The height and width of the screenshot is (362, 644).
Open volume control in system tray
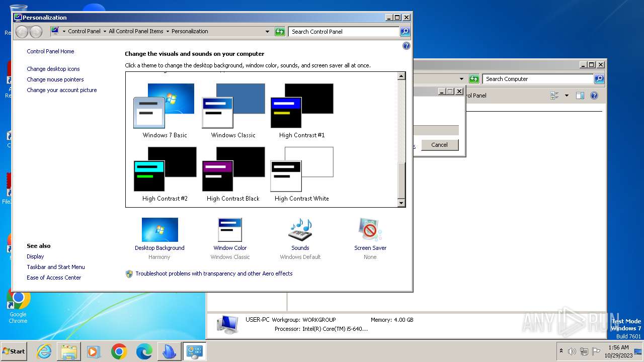pyautogui.click(x=572, y=351)
